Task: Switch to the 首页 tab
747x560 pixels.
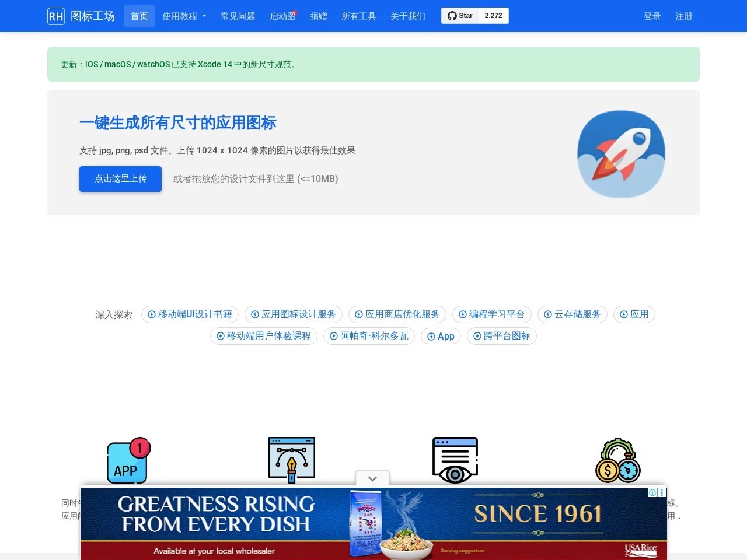Action: pyautogui.click(x=139, y=16)
